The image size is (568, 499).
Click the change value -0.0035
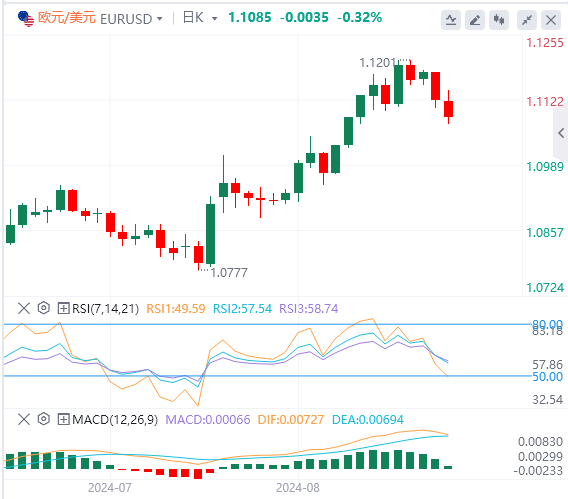tap(304, 17)
